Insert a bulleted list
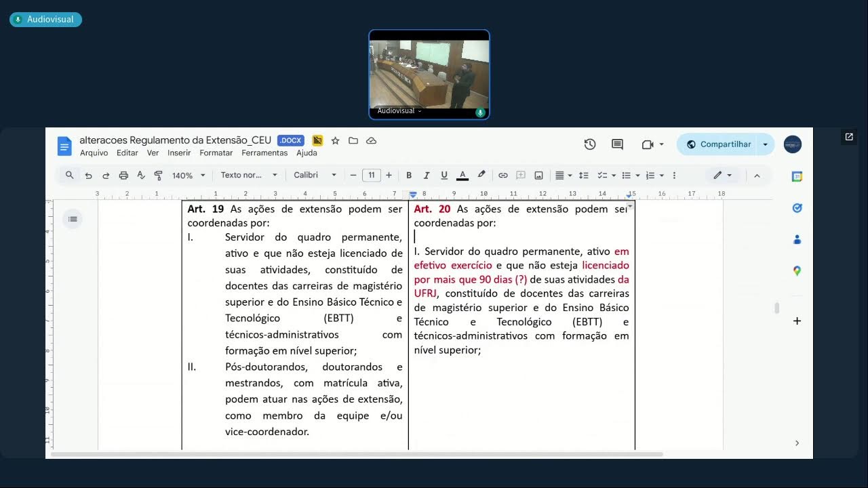868x488 pixels. pos(627,175)
